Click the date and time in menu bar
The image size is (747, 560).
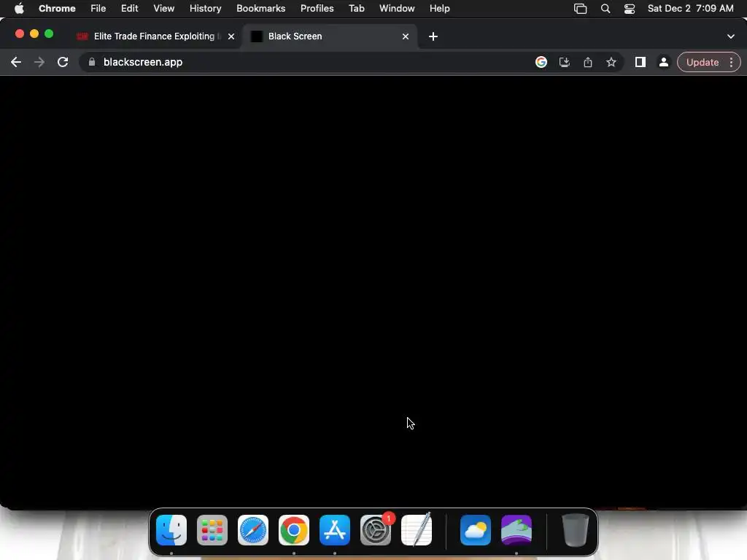[690, 9]
